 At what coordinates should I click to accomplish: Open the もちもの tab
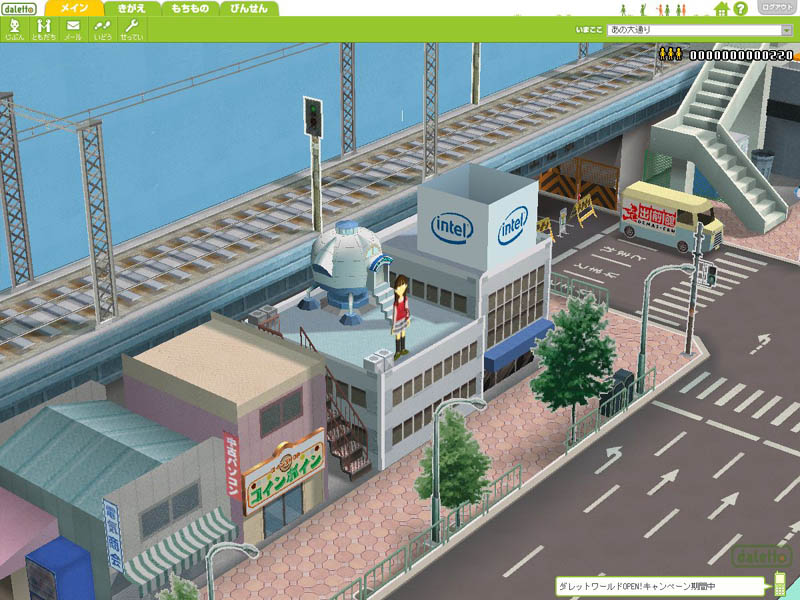pos(190,8)
